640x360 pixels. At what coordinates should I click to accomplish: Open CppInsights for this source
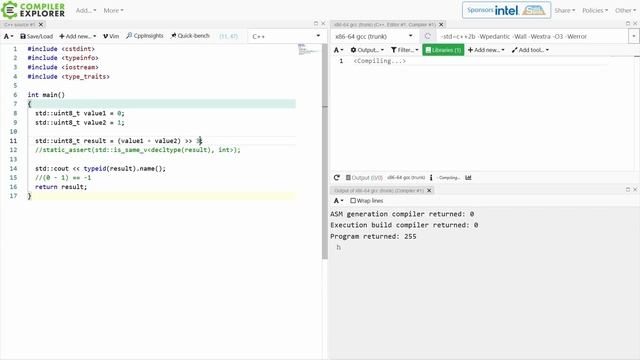[144, 36]
